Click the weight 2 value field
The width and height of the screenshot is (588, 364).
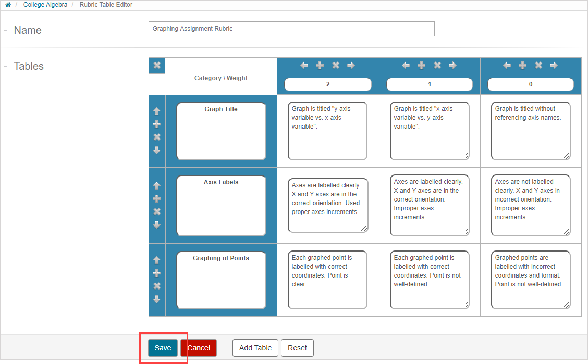(328, 84)
